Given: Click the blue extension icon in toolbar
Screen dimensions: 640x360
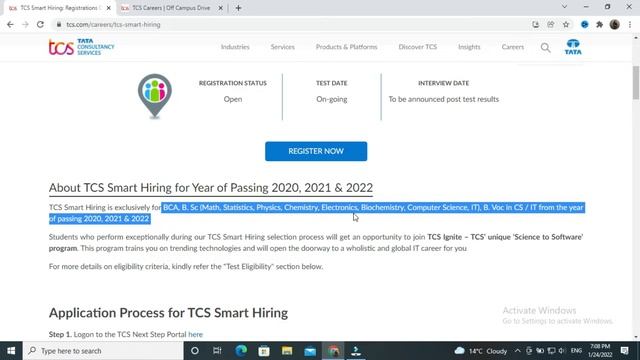Looking at the screenshot, I should pyautogui.click(x=584, y=24).
